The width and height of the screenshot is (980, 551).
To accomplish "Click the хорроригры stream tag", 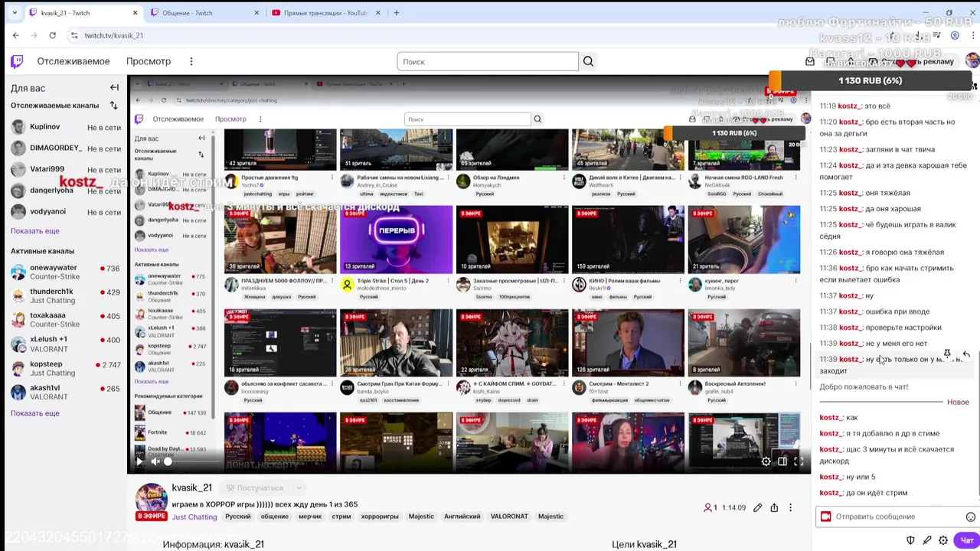I will click(x=380, y=517).
